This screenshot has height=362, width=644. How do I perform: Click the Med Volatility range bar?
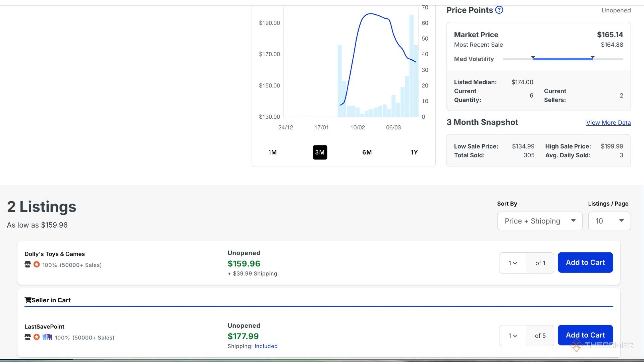point(563,59)
